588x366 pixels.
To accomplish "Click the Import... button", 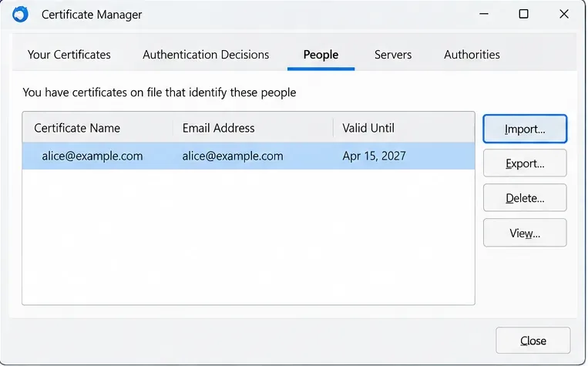I will [x=525, y=129].
